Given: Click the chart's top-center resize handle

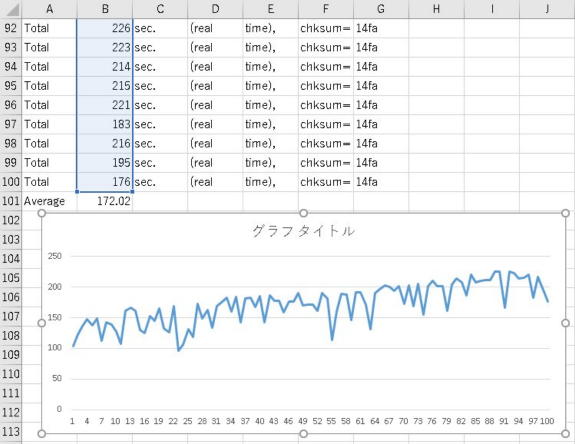Looking at the screenshot, I should (x=303, y=213).
